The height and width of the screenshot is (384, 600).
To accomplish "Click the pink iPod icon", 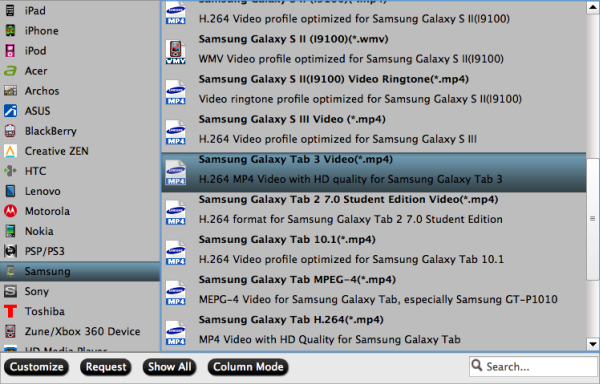I will click(x=10, y=50).
